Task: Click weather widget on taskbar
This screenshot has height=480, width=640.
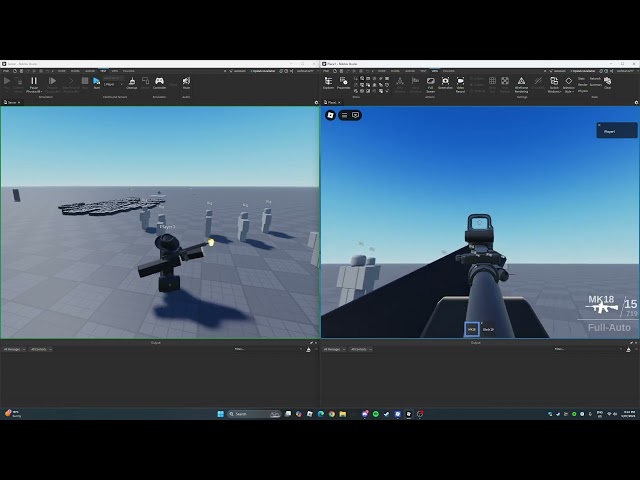Action: 13,414
